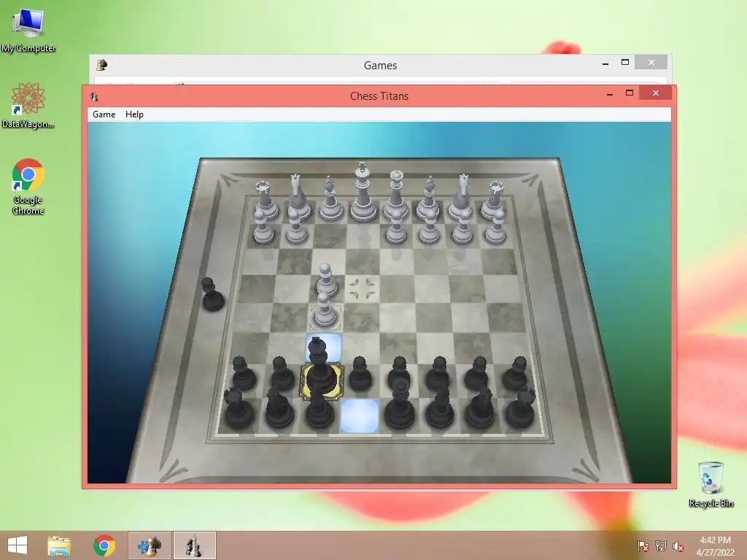
Task: Choose the black bishop right of the black queen
Action: point(439,407)
